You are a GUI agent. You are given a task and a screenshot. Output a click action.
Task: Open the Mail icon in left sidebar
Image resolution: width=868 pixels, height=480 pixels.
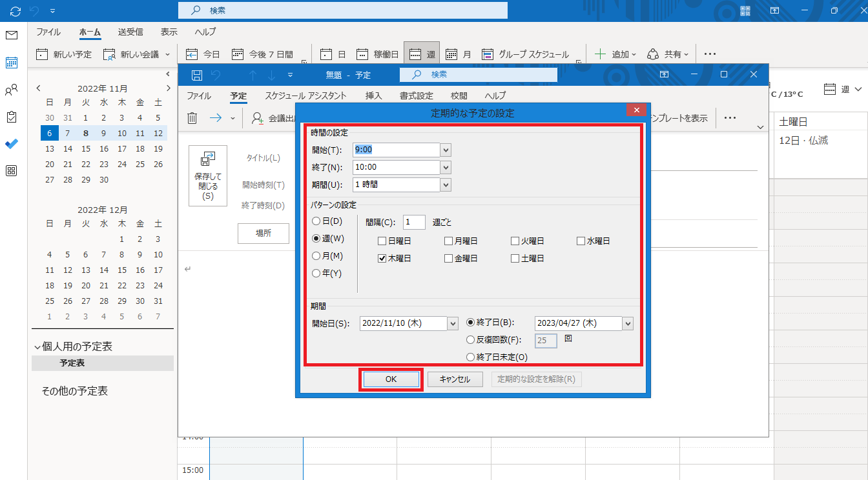pos(12,35)
